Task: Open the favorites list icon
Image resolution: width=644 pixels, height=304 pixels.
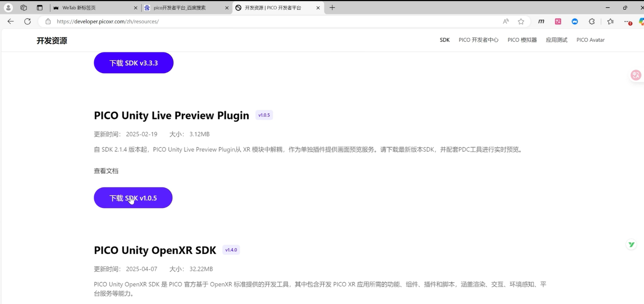Action: [610, 21]
